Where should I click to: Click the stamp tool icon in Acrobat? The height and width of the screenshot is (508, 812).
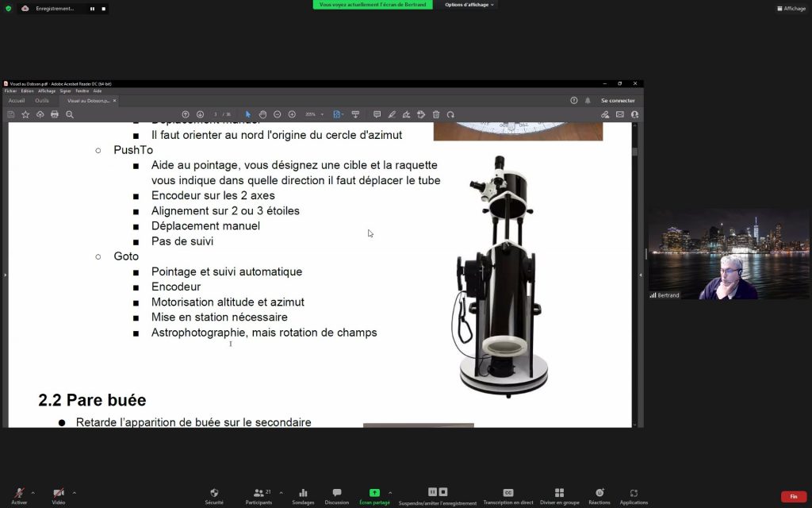point(421,114)
